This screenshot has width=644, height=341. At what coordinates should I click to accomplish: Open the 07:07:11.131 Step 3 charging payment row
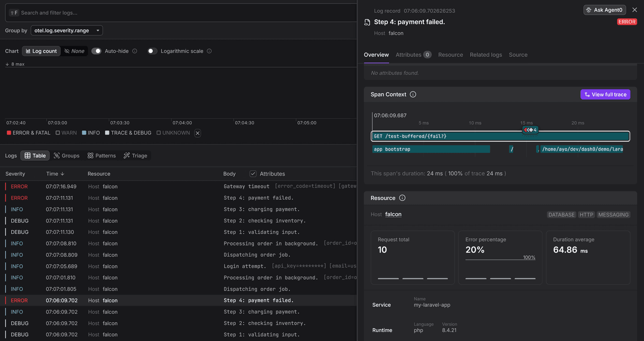(x=178, y=209)
